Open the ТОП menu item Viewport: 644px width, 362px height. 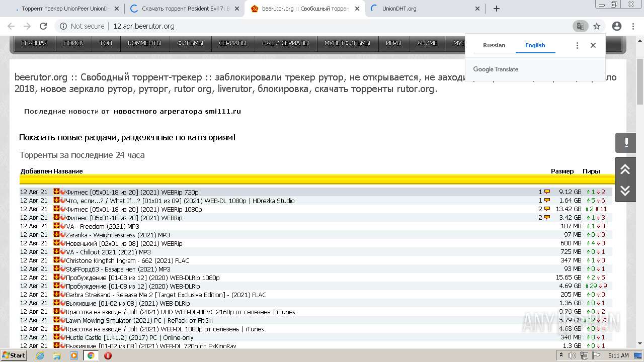pos(106,43)
